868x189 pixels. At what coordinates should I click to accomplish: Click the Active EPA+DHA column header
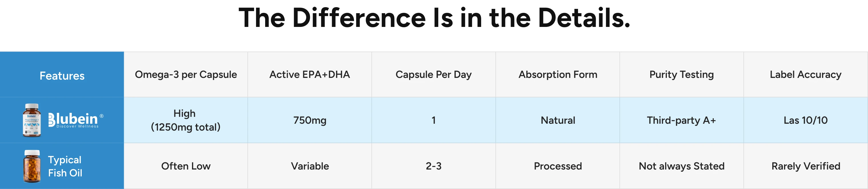(310, 74)
